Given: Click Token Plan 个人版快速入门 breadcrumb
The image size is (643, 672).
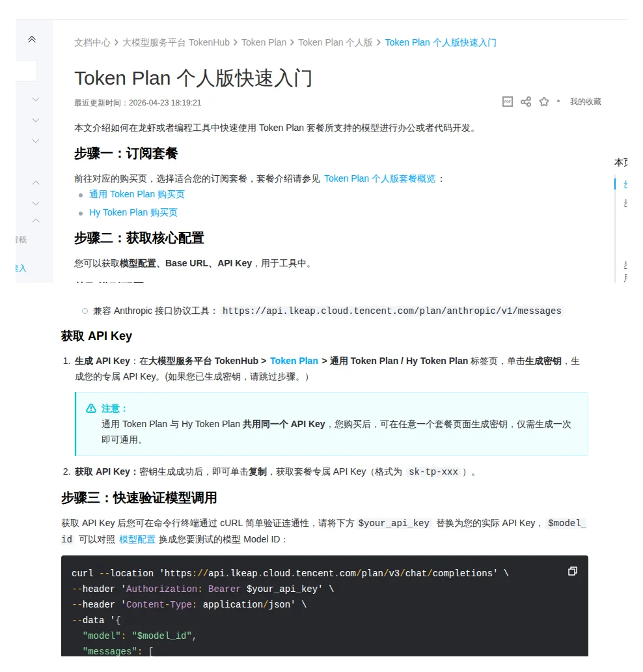Looking at the screenshot, I should pyautogui.click(x=441, y=42).
